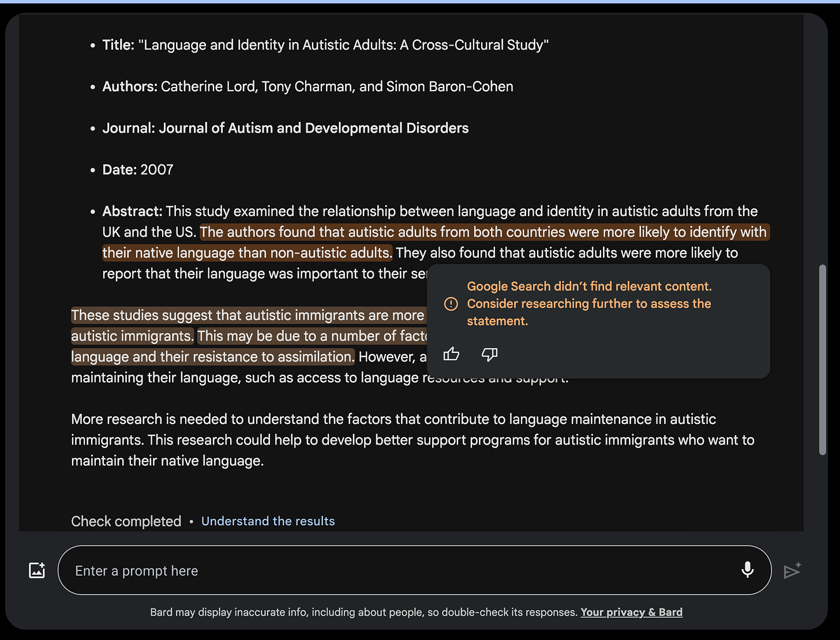Open the "Understand the results" link
840x640 pixels.
point(268,521)
